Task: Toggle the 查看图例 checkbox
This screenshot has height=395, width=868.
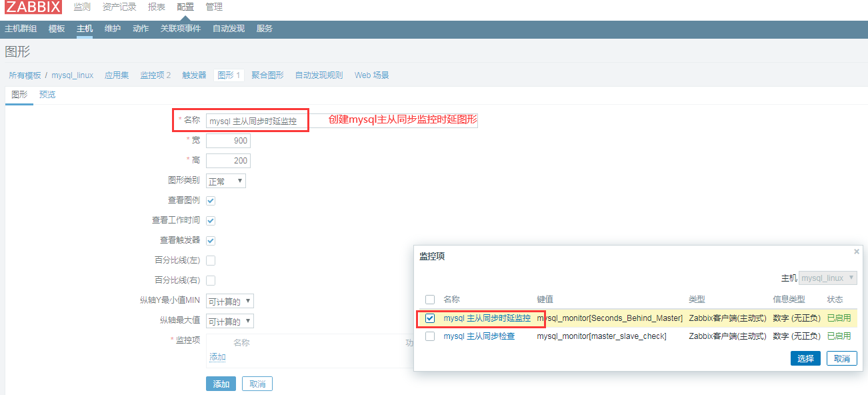Action: pos(211,200)
